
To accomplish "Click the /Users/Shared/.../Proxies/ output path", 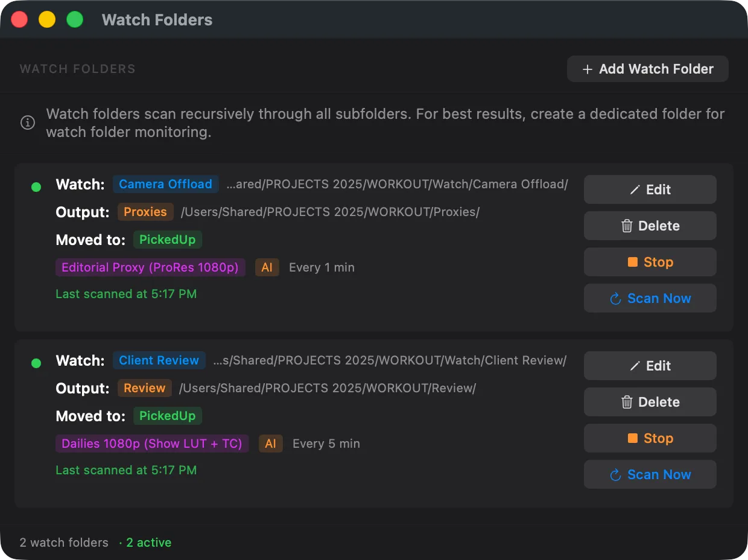I will (x=331, y=212).
